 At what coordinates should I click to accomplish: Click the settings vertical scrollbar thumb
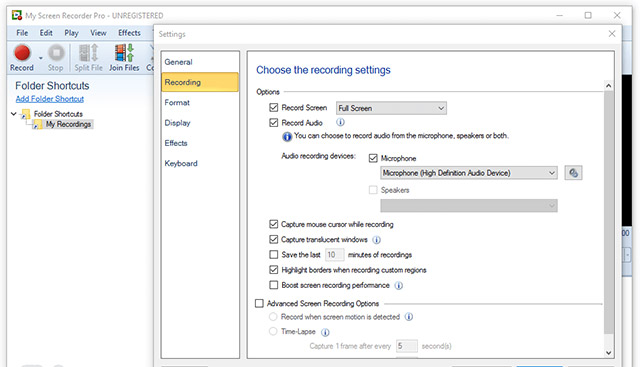point(609,212)
